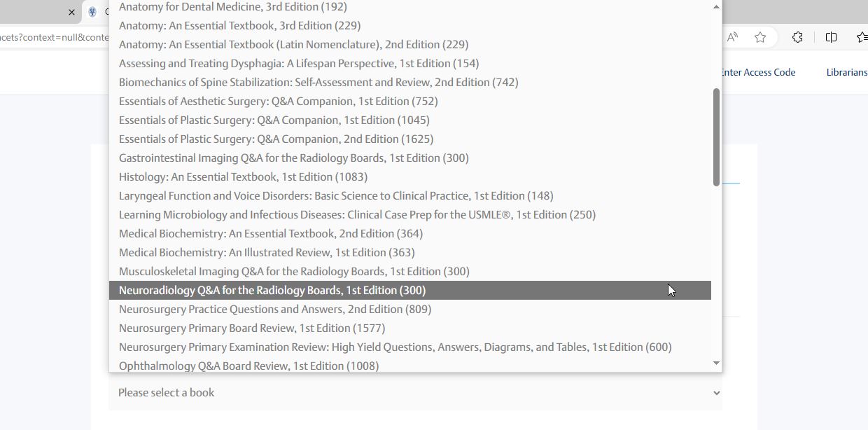Close the browser tab with the X
This screenshot has width=868, height=430.
[x=71, y=12]
